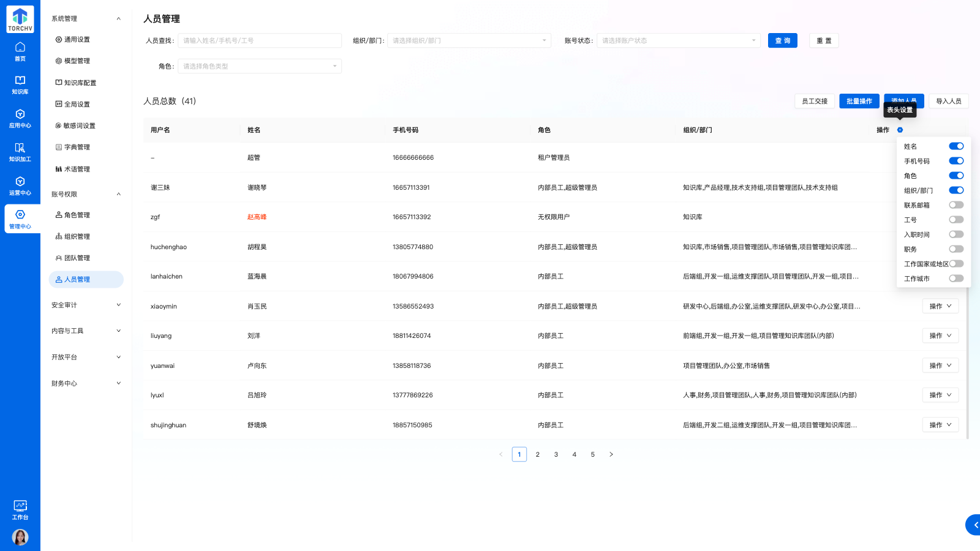The height and width of the screenshot is (551, 980).
Task: Expand the 操作 dropdown for xiaoymin
Action: tap(940, 305)
